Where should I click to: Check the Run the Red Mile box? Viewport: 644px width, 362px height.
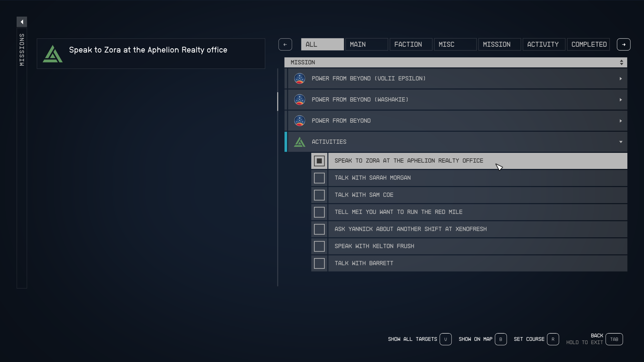point(319,212)
